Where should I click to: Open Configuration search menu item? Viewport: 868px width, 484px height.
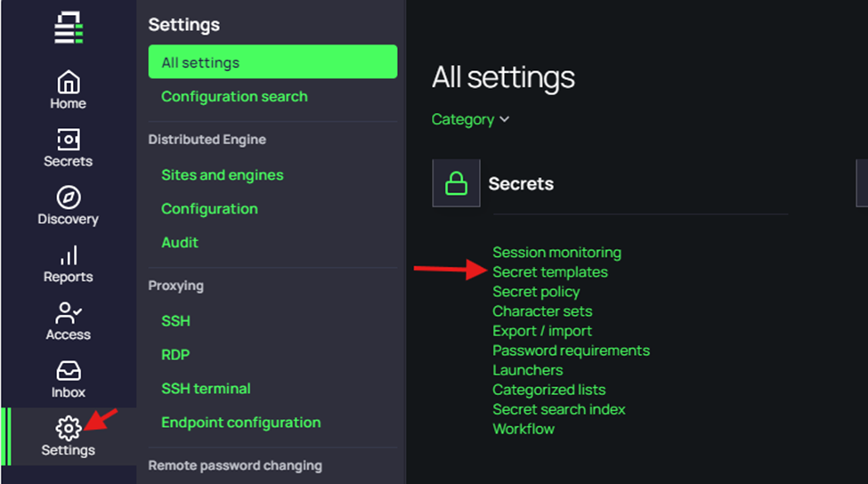pos(234,96)
